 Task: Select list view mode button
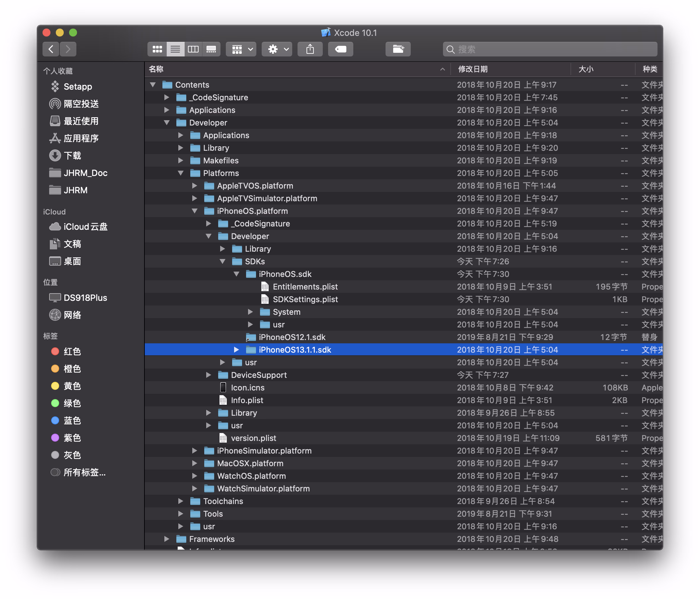[x=175, y=49]
